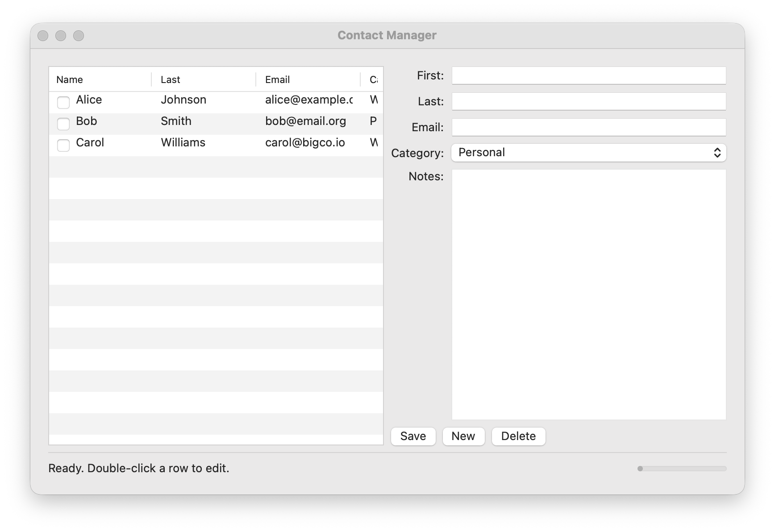The height and width of the screenshot is (532, 775).
Task: Select the Johnson cell in Alice's row
Action: tap(183, 100)
